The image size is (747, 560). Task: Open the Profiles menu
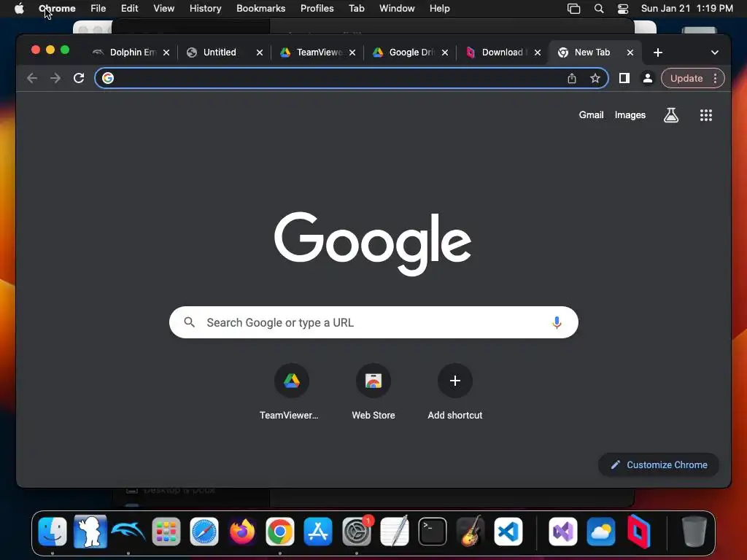click(317, 9)
